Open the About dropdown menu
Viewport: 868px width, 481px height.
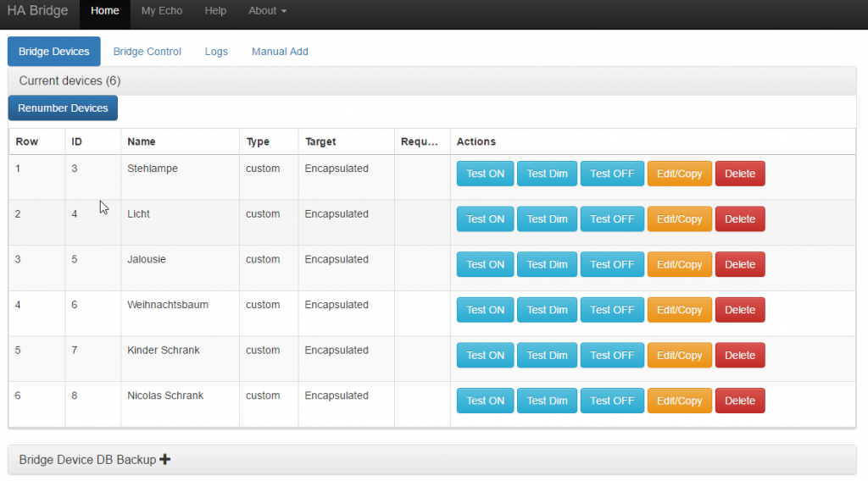point(267,11)
